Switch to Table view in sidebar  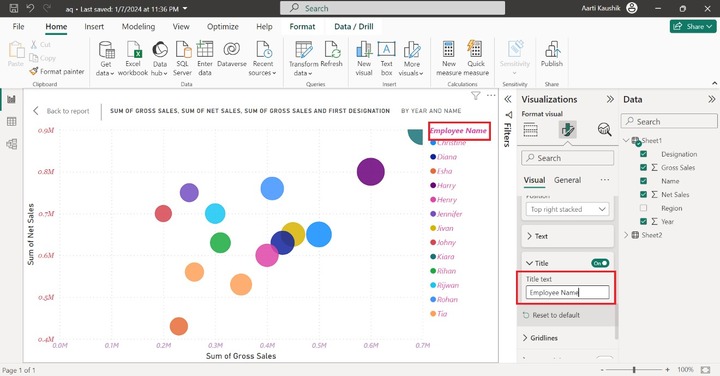click(x=11, y=122)
